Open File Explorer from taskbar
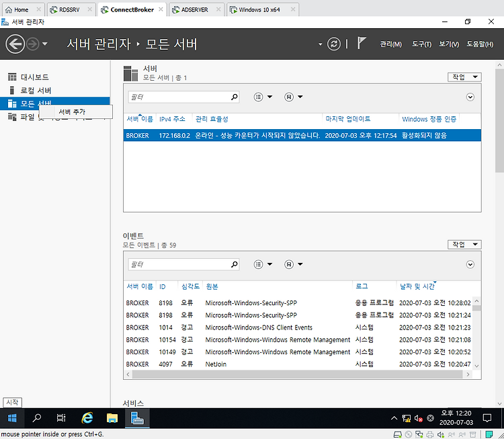This screenshot has height=439, width=504. (112, 418)
